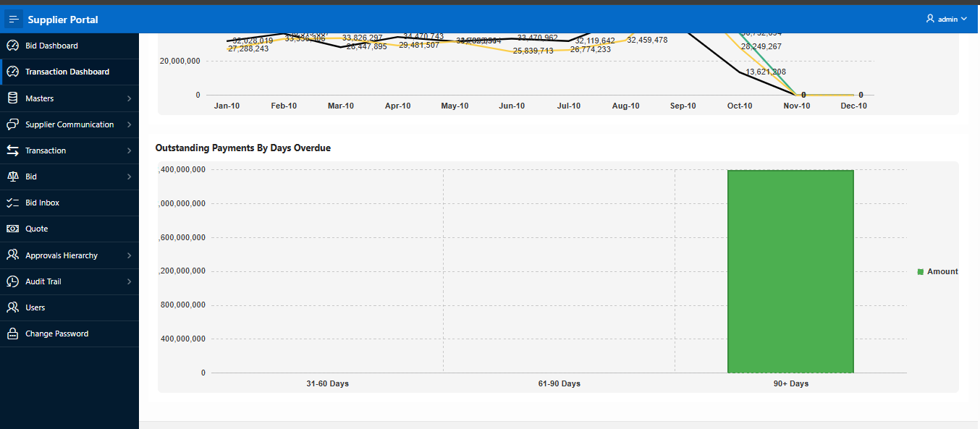Click the Bid scales icon
Screen dimensions: 980x429
coord(12,177)
